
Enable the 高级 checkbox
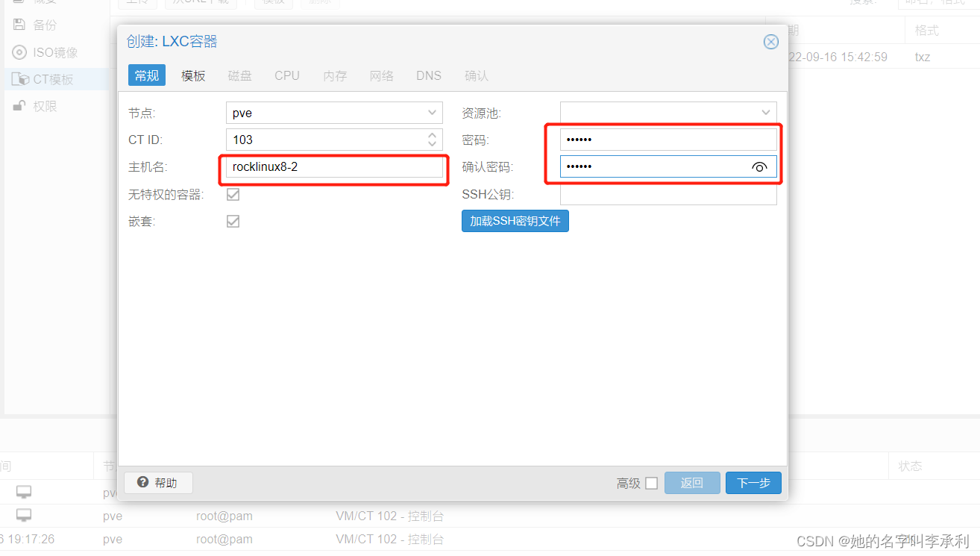(x=653, y=483)
